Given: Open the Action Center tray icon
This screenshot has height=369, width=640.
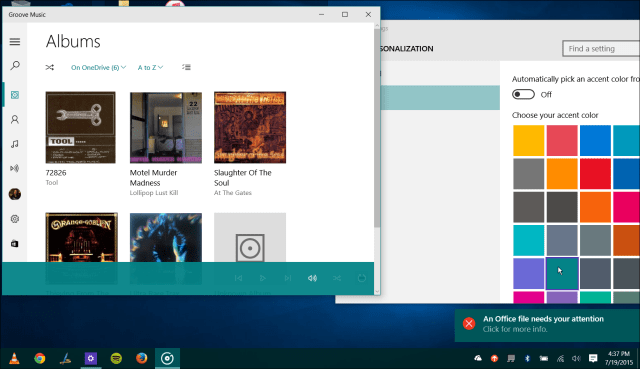Looking at the screenshot, I should (593, 358).
